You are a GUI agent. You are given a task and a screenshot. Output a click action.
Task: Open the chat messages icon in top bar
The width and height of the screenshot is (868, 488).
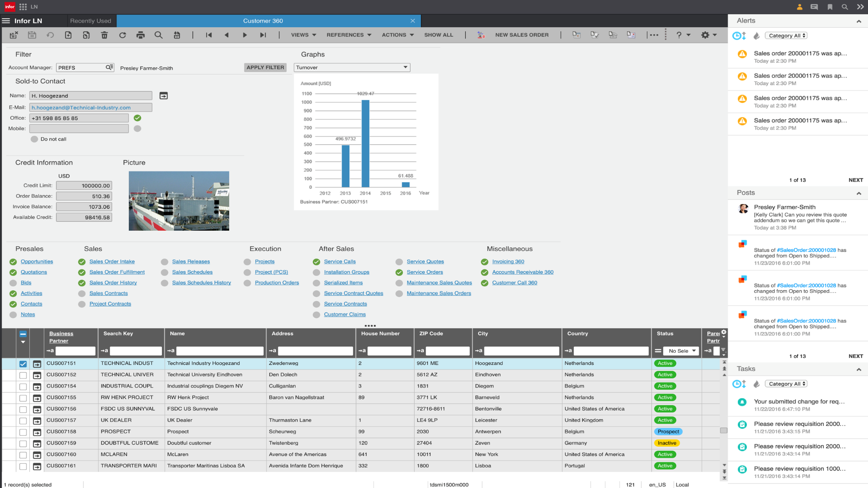click(x=814, y=7)
